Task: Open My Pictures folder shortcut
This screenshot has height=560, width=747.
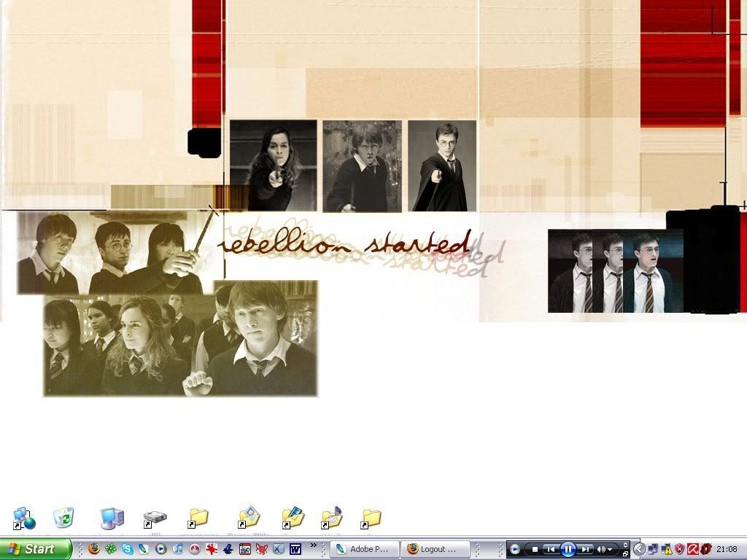Action: (248, 517)
